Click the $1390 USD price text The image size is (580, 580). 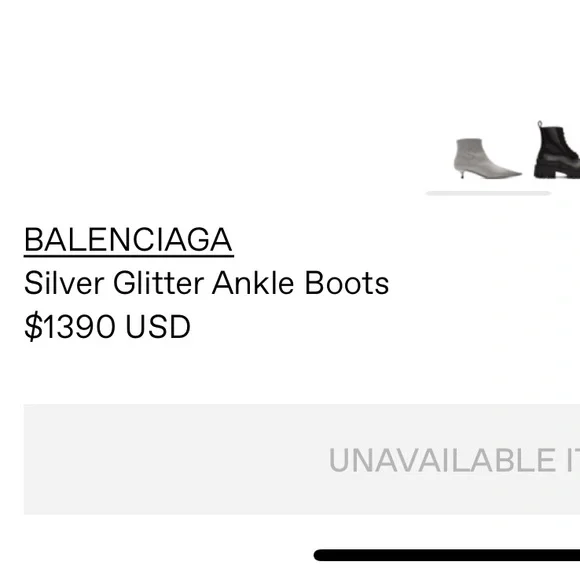(107, 326)
